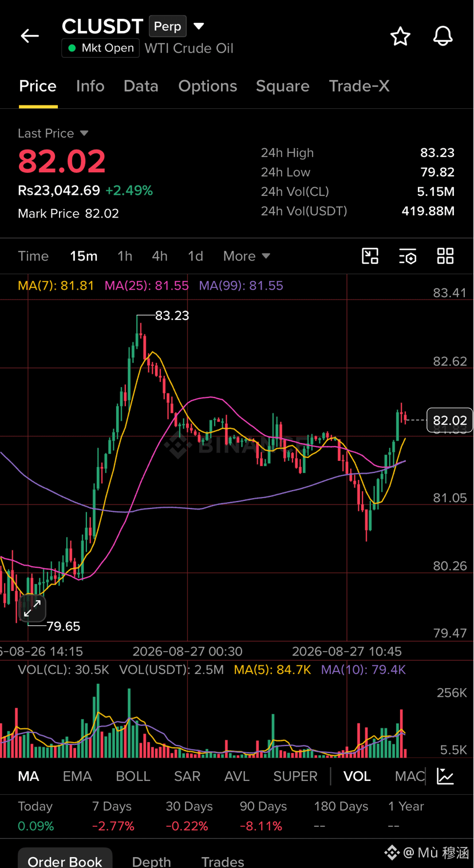
Task: Tap the 24h Vol(USDT) value 419.88M
Action: point(428,211)
